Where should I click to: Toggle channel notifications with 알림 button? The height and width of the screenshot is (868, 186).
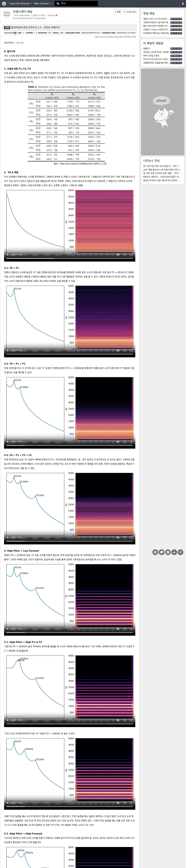point(117,12)
